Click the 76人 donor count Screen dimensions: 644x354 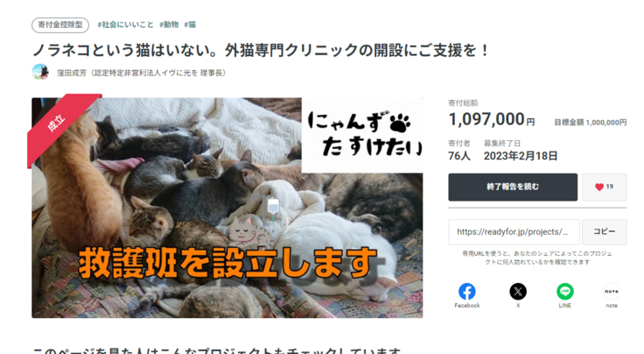[x=459, y=156]
